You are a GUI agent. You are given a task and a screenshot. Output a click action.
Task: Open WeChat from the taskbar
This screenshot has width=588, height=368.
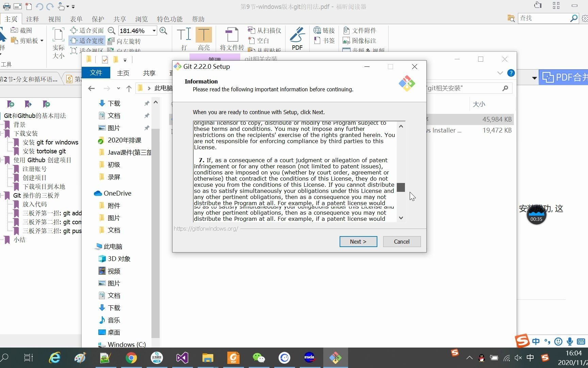click(259, 358)
